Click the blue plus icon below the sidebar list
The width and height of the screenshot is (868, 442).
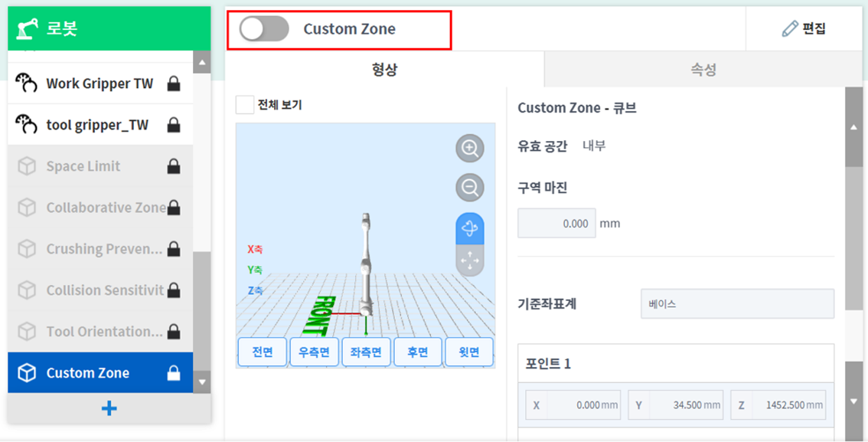[109, 408]
